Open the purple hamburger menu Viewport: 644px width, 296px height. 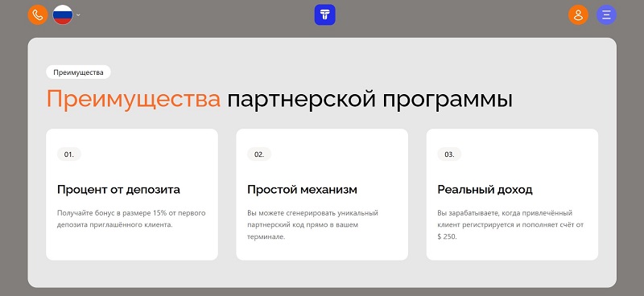(x=606, y=14)
